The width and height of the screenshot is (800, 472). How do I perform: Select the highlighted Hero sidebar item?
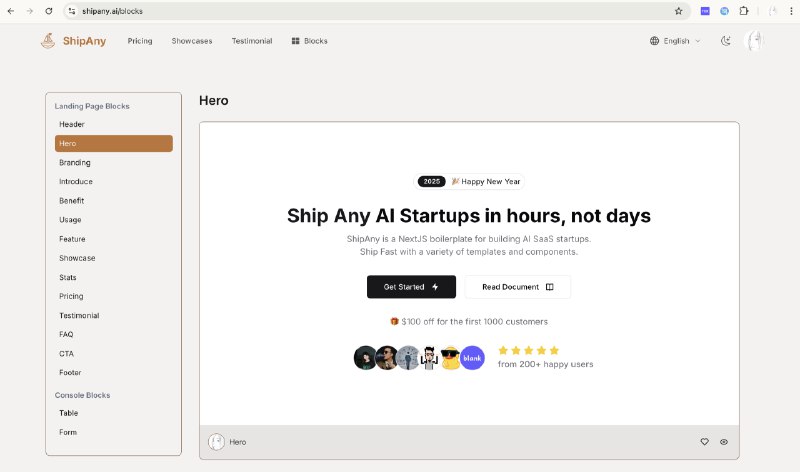coord(114,143)
